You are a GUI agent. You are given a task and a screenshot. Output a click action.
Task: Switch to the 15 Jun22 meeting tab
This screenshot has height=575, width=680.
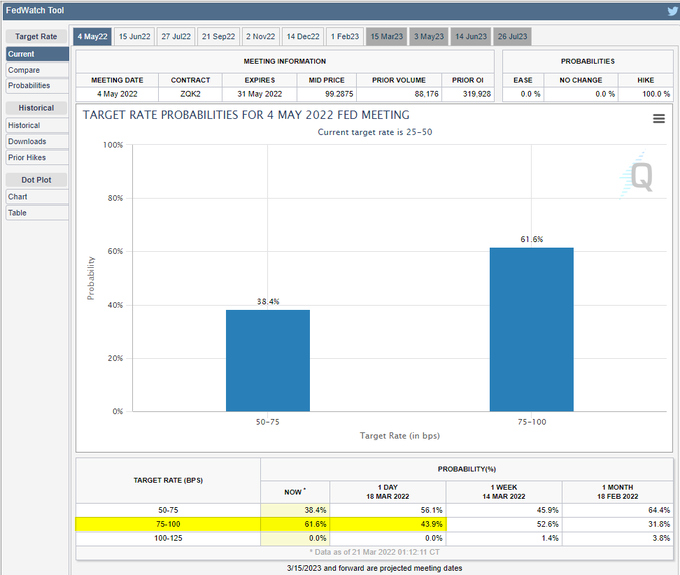pyautogui.click(x=134, y=36)
